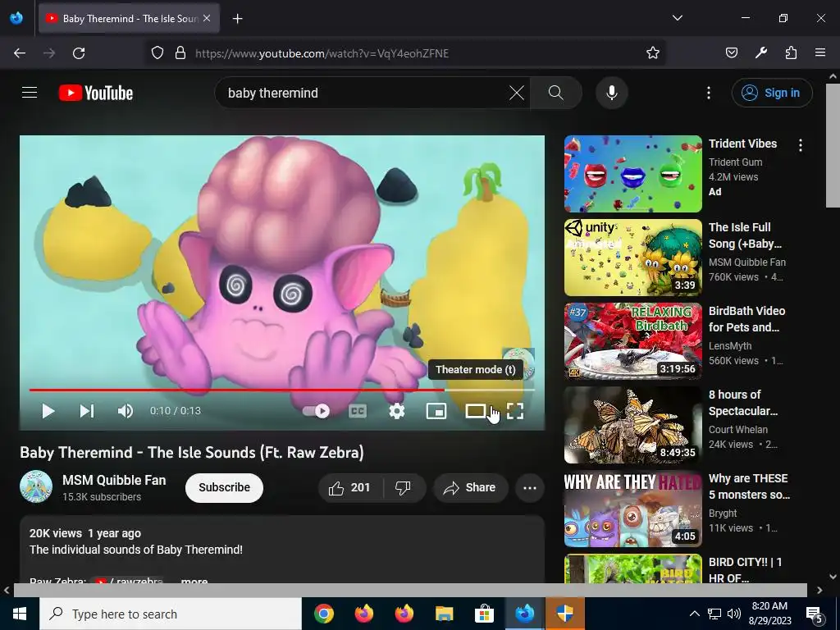The width and height of the screenshot is (840, 630).
Task: Focus the YouTube search input field
Action: [x=364, y=93]
